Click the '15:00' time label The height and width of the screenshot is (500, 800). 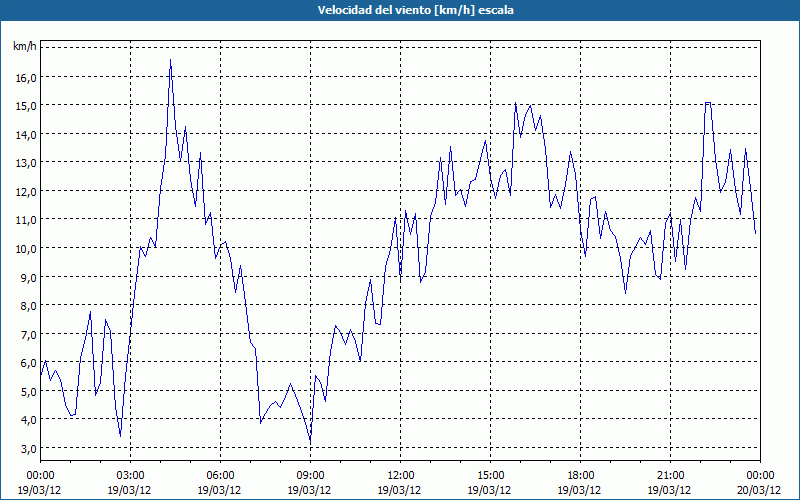(x=490, y=476)
